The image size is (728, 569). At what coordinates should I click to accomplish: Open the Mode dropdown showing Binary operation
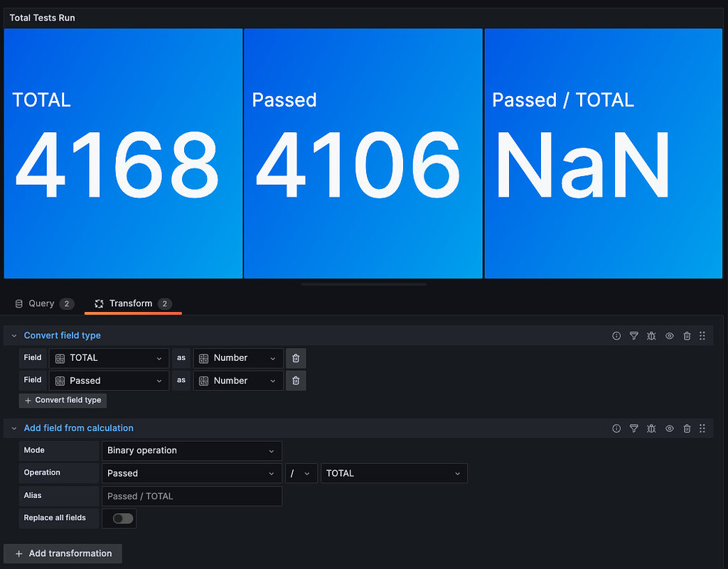click(x=191, y=450)
